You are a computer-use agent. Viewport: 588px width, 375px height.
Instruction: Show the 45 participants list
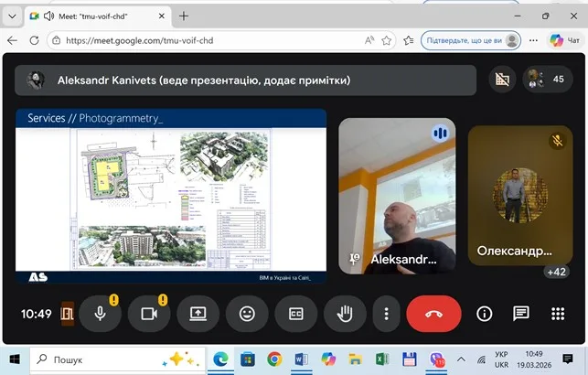click(x=547, y=80)
